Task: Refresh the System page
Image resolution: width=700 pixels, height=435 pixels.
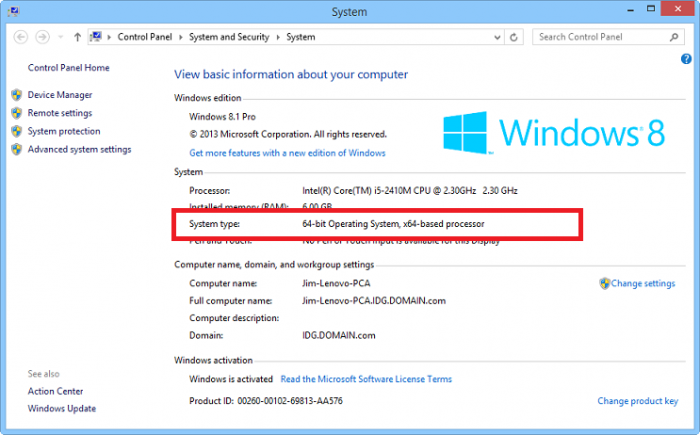Action: pos(514,37)
